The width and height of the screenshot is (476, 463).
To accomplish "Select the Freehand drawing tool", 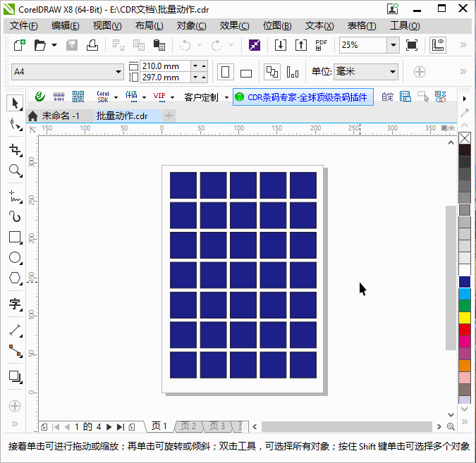I will pos(15,196).
